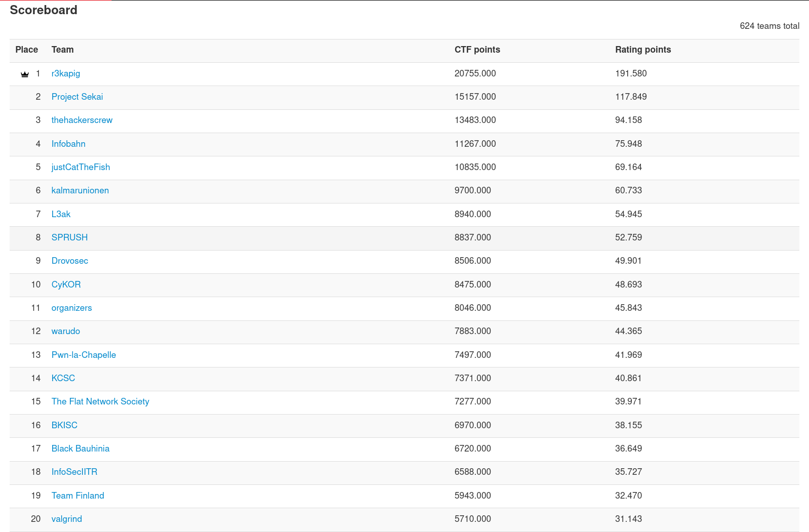The image size is (809, 532).
Task: Click the crown icon beside first place
Action: pos(25,74)
